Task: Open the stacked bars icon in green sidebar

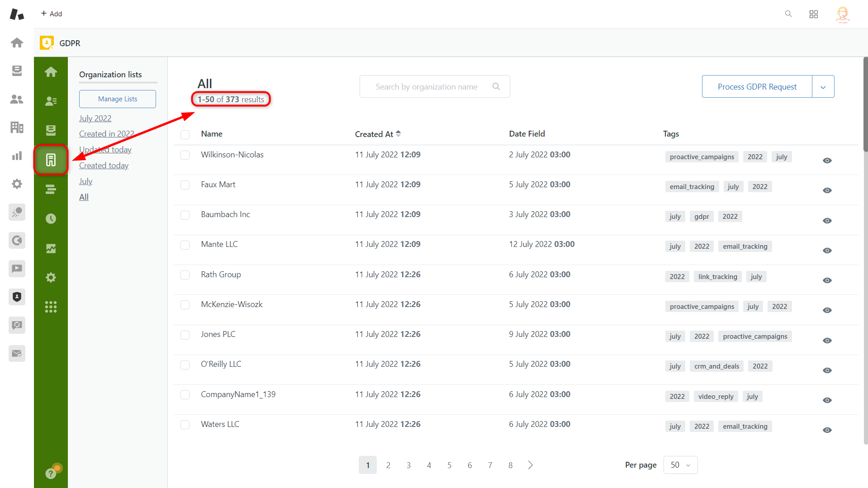Action: click(x=51, y=190)
